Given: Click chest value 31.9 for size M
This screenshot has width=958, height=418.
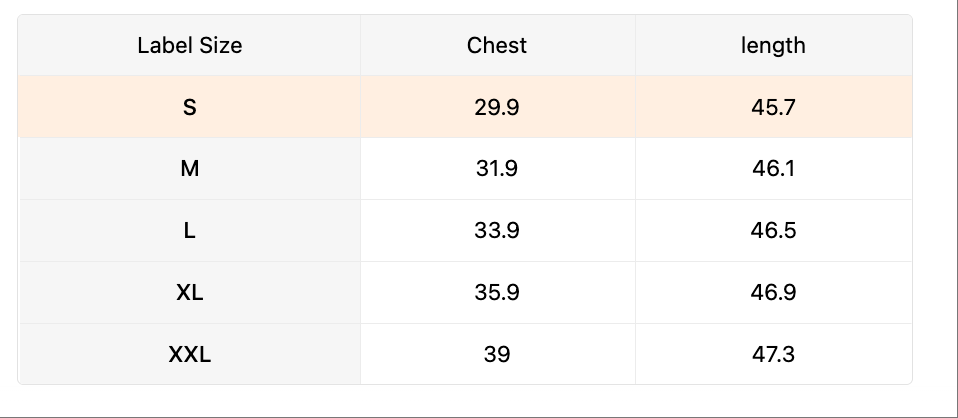Looking at the screenshot, I should 497,169.
